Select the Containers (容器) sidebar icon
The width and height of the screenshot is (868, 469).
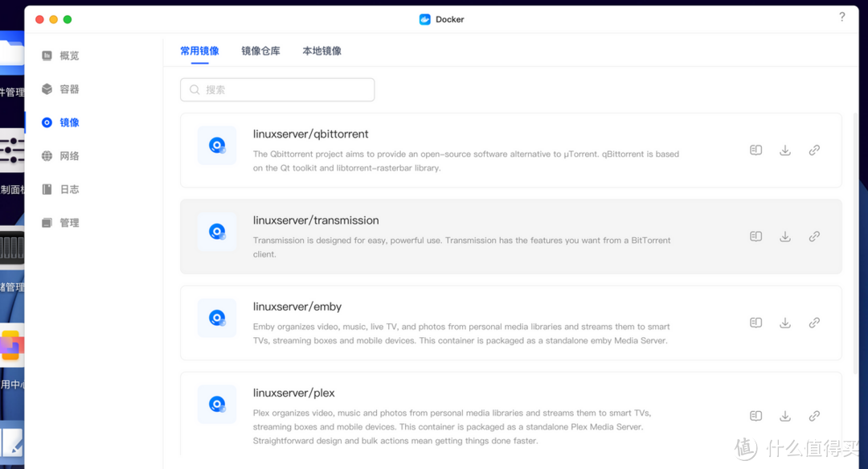pyautogui.click(x=47, y=88)
